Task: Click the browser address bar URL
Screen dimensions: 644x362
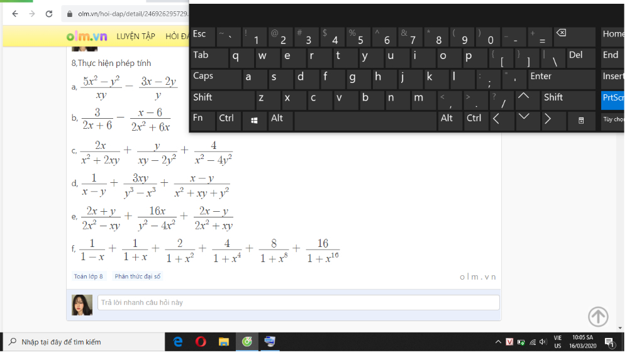Action: [133, 14]
